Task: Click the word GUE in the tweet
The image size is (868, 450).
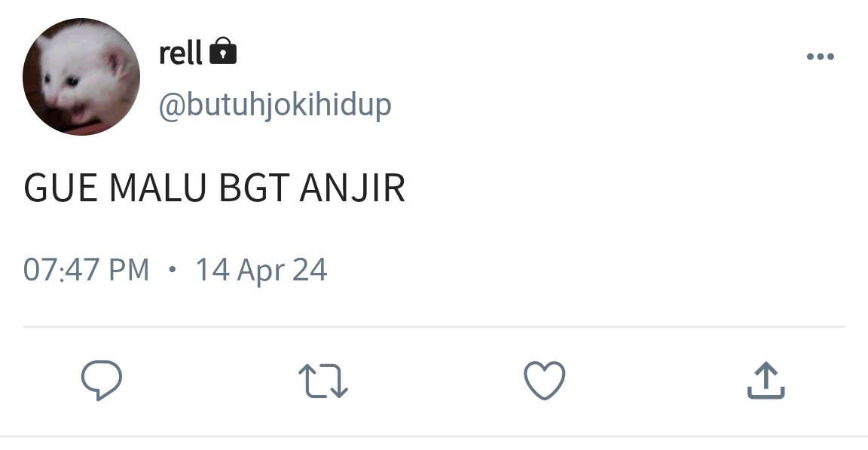Action: pos(61,188)
